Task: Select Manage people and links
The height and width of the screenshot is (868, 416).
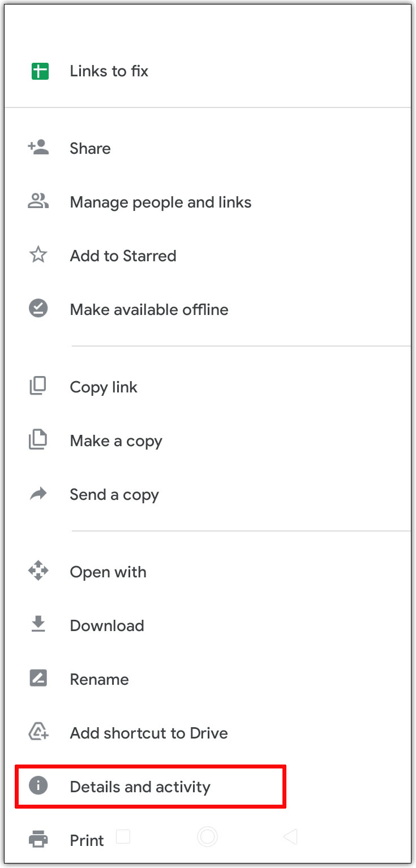Action: click(160, 202)
